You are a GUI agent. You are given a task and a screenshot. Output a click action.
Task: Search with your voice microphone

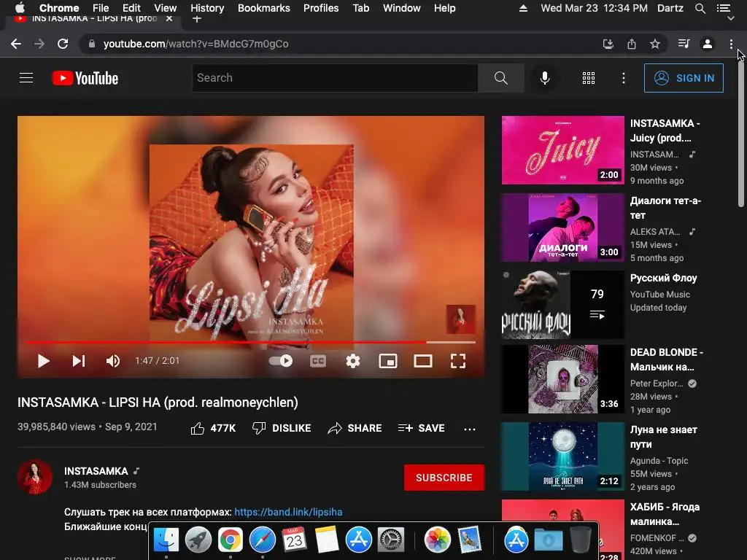[544, 78]
